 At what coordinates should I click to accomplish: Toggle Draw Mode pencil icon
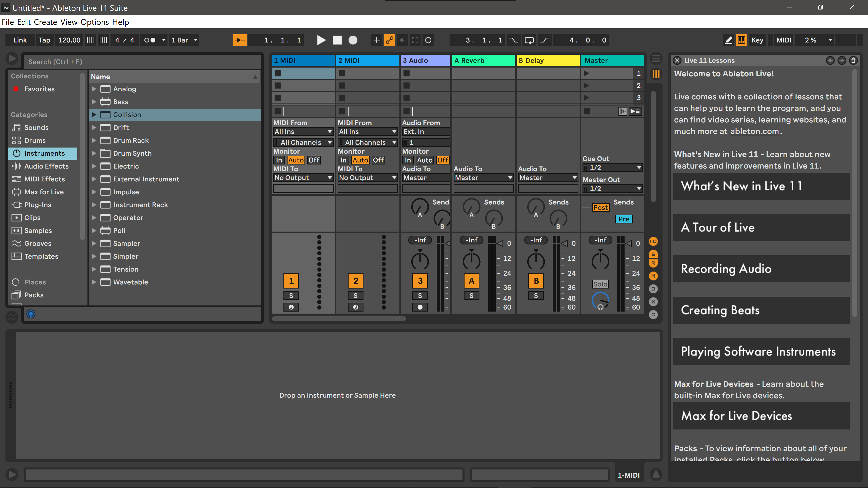tap(729, 40)
